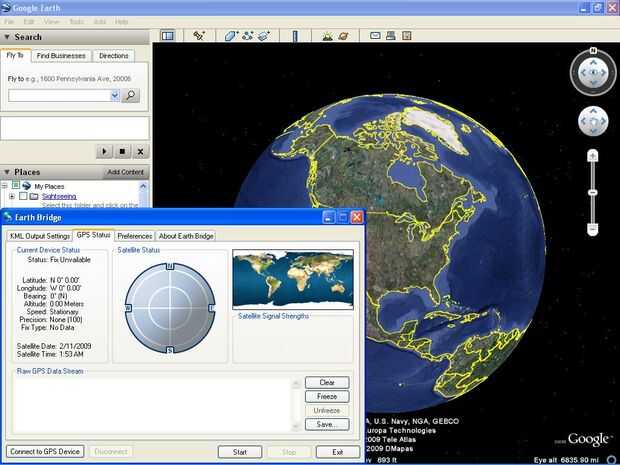Check the Sightseeing folder checkbox

pos(23,196)
